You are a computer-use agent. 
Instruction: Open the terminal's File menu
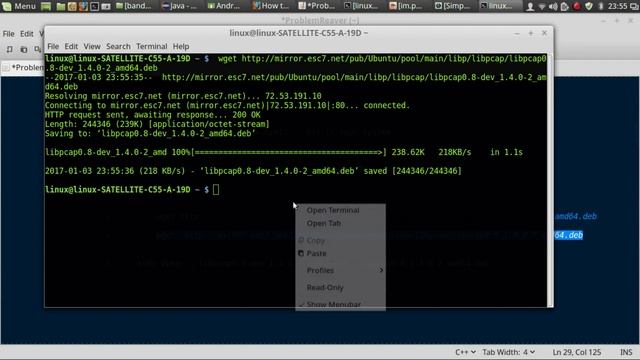[x=53, y=46]
